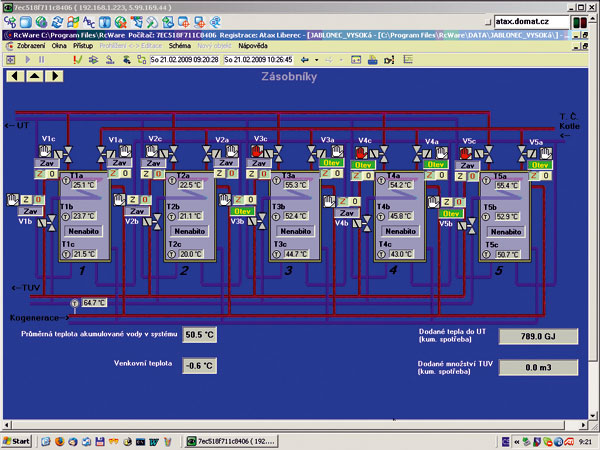Click the network nodes icon before the date fields
600x450 pixels.
(142, 60)
